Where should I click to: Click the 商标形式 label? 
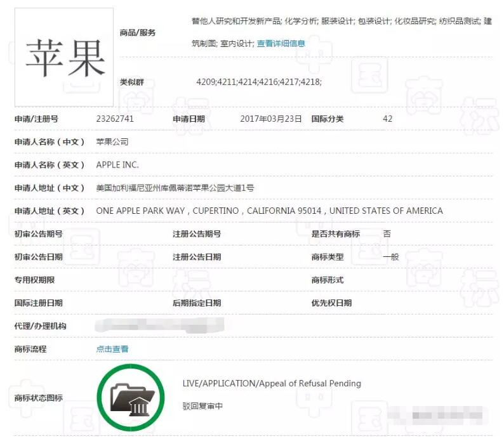point(327,280)
